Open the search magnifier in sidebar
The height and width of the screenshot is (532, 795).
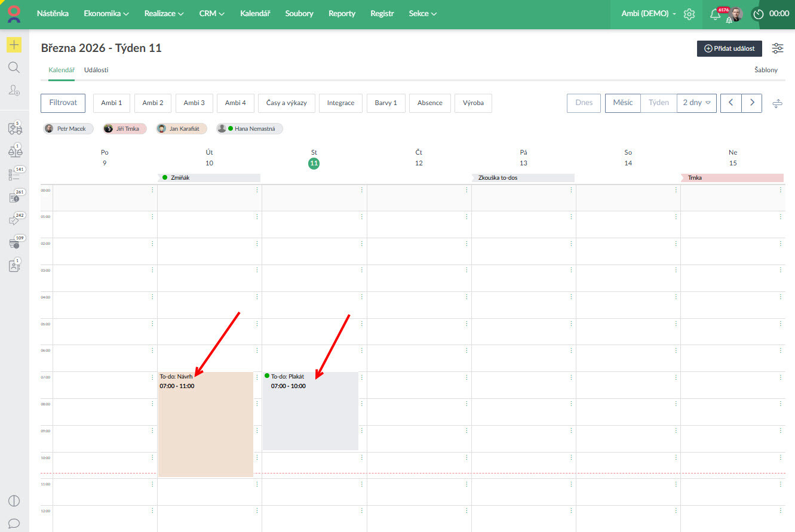[x=14, y=67]
